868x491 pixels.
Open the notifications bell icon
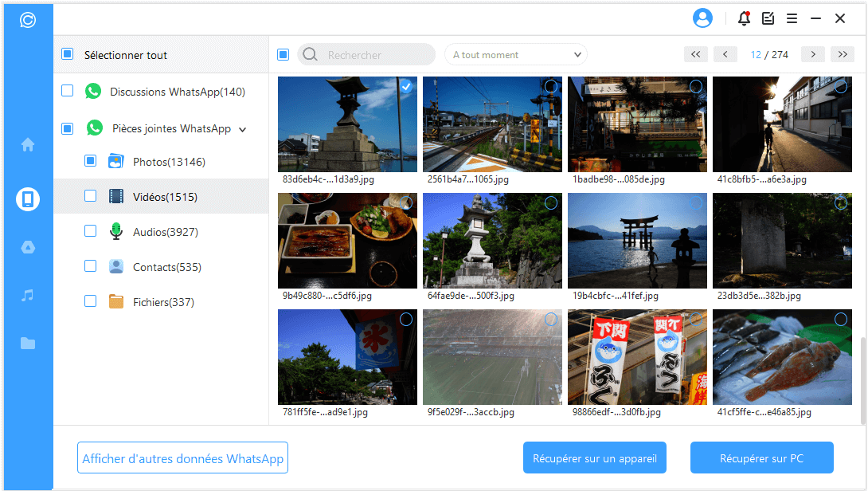744,18
